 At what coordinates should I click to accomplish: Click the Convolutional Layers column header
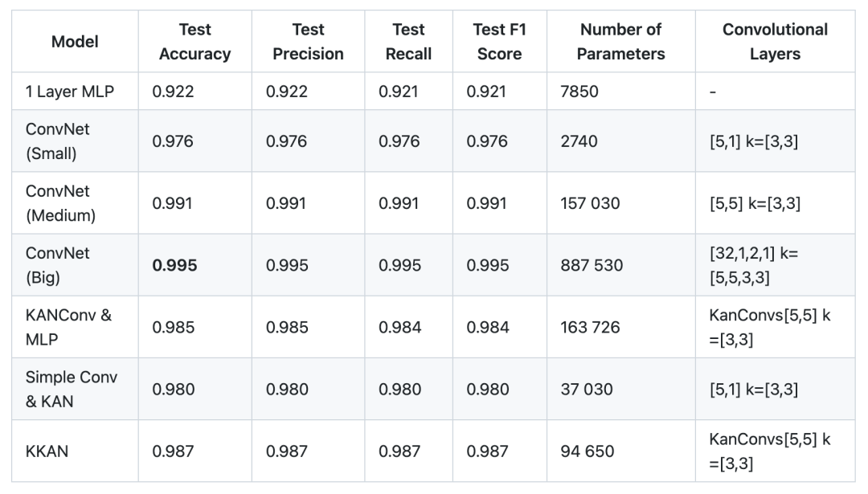pos(775,42)
